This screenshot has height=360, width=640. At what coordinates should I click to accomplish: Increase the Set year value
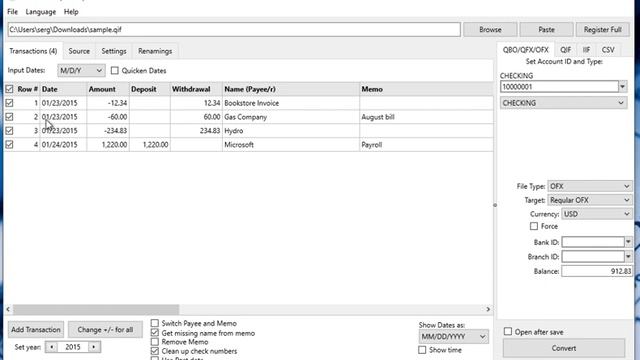[x=94, y=347]
